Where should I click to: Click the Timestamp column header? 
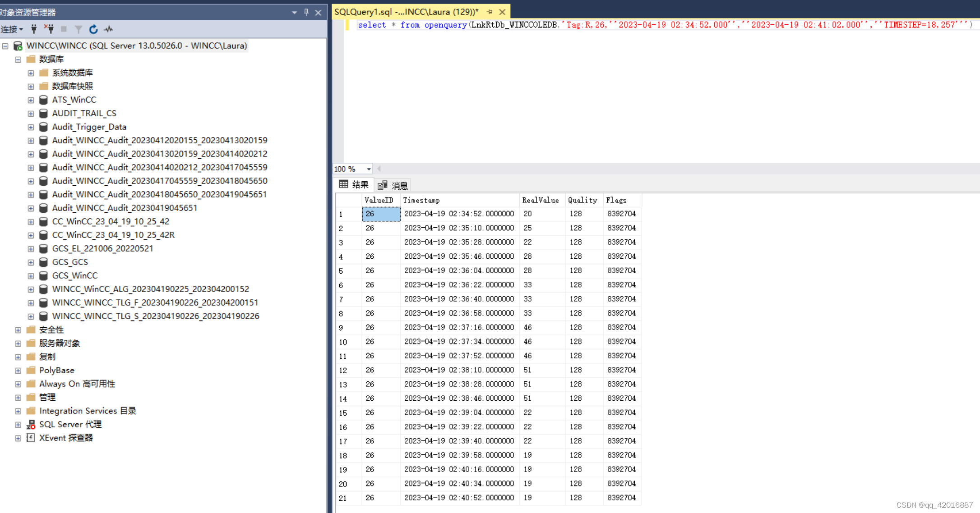459,200
